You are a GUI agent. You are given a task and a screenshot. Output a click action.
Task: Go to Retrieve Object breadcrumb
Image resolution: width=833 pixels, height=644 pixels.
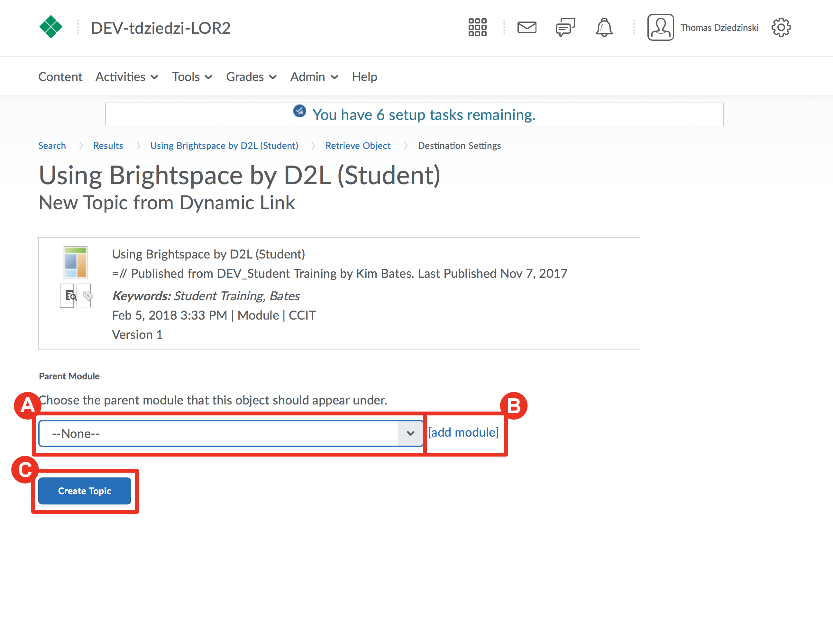click(358, 146)
